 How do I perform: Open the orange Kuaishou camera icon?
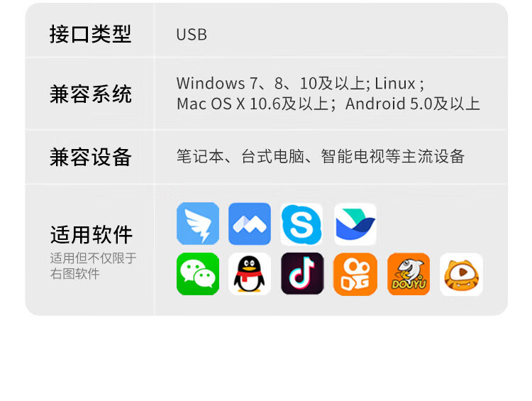355,274
